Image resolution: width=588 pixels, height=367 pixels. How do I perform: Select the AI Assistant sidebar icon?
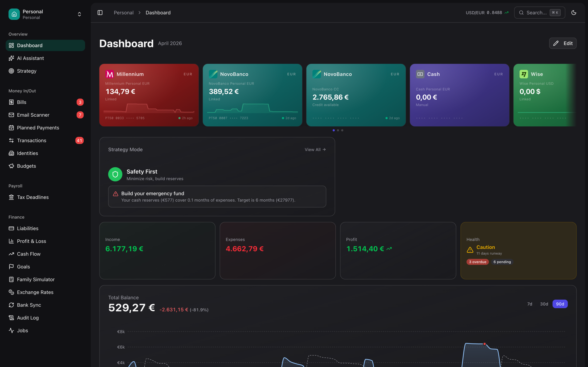11,58
